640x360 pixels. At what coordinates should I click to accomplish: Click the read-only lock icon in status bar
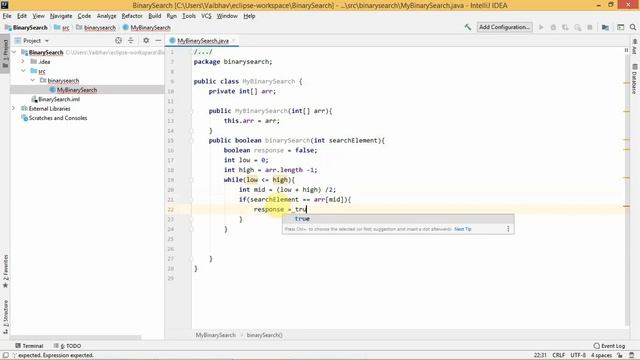pos(620,355)
